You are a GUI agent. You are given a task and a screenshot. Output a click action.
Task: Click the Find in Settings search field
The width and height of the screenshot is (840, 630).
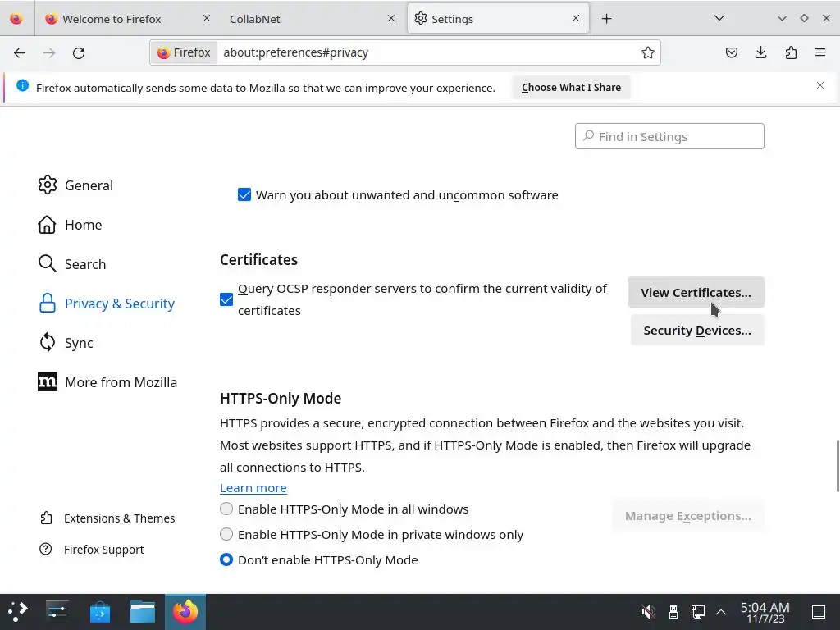[x=669, y=136]
